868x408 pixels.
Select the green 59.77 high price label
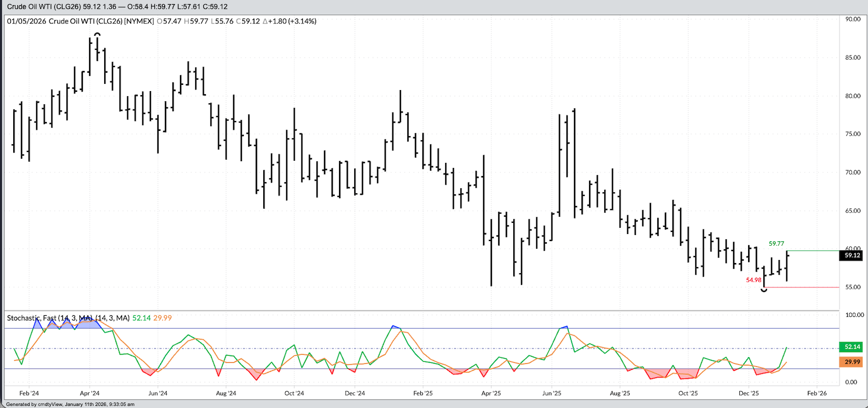pyautogui.click(x=776, y=244)
